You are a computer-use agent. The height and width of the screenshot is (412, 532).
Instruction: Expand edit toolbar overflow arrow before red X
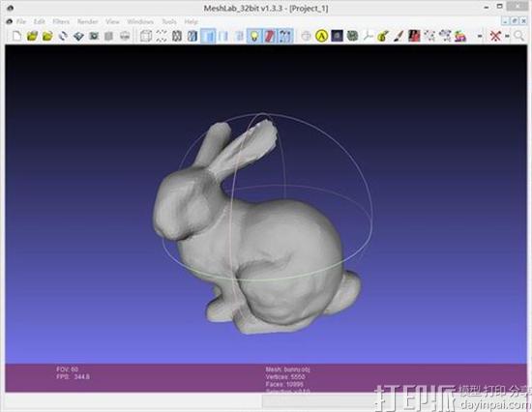click(x=480, y=36)
